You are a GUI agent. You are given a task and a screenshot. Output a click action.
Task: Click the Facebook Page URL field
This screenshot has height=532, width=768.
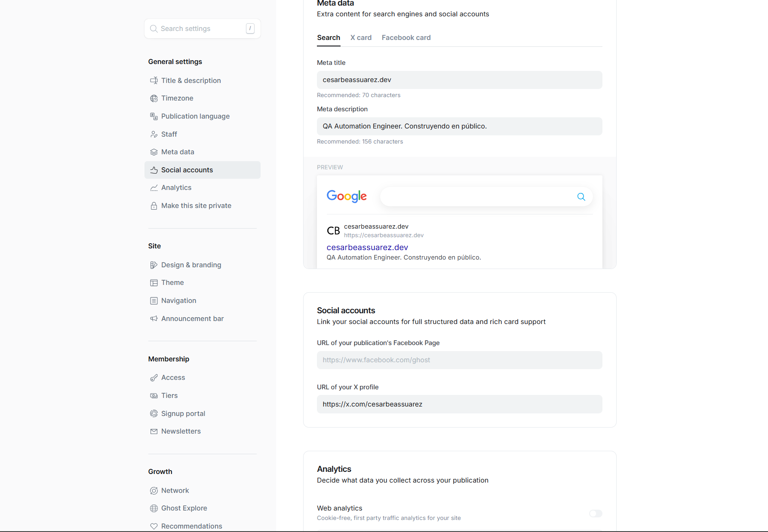pos(459,360)
